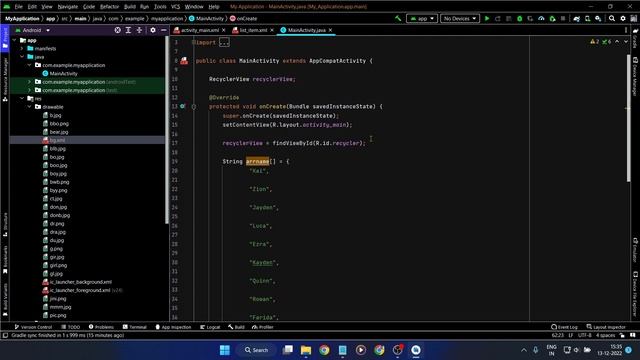Screen dimensions: 640x360
Task: Run the app with green play icon
Action: pos(487,18)
